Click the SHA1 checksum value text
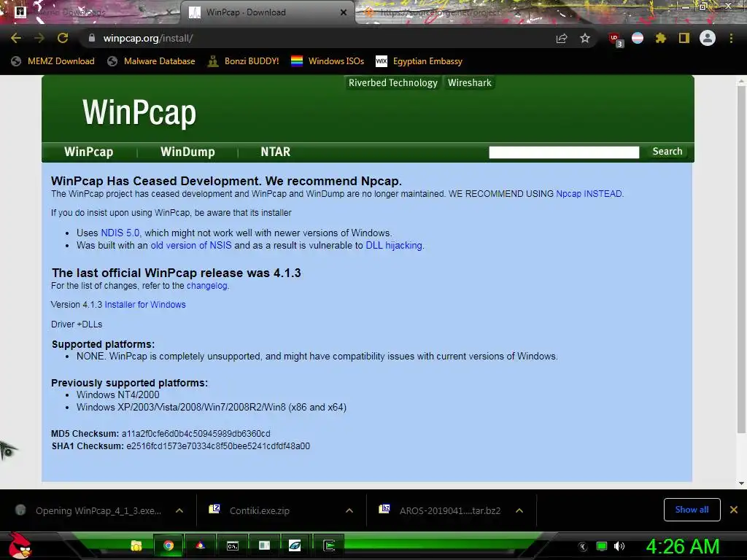This screenshot has width=747, height=560. [218, 446]
